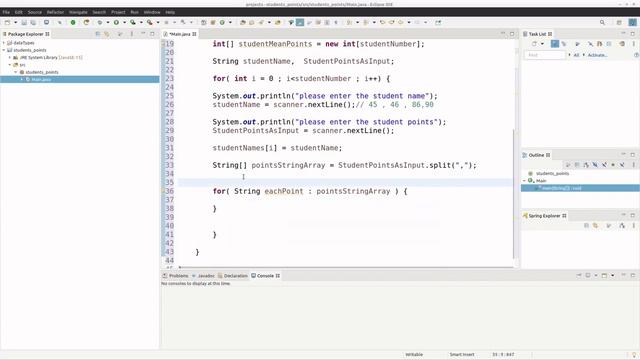Click the Run with Coverage icon
Image resolution: width=640 pixels, height=360 pixels.
133,22
